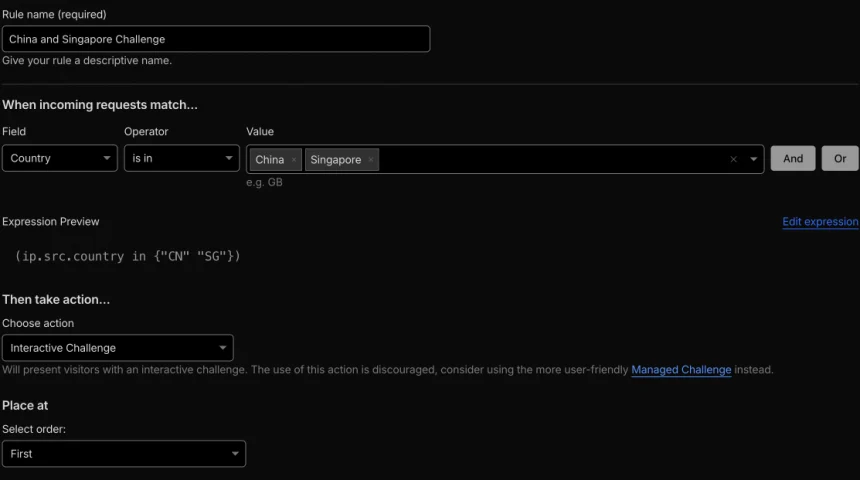Image resolution: width=860 pixels, height=480 pixels.
Task: Click the caret beside Interactive Challenge
Action: click(x=222, y=348)
